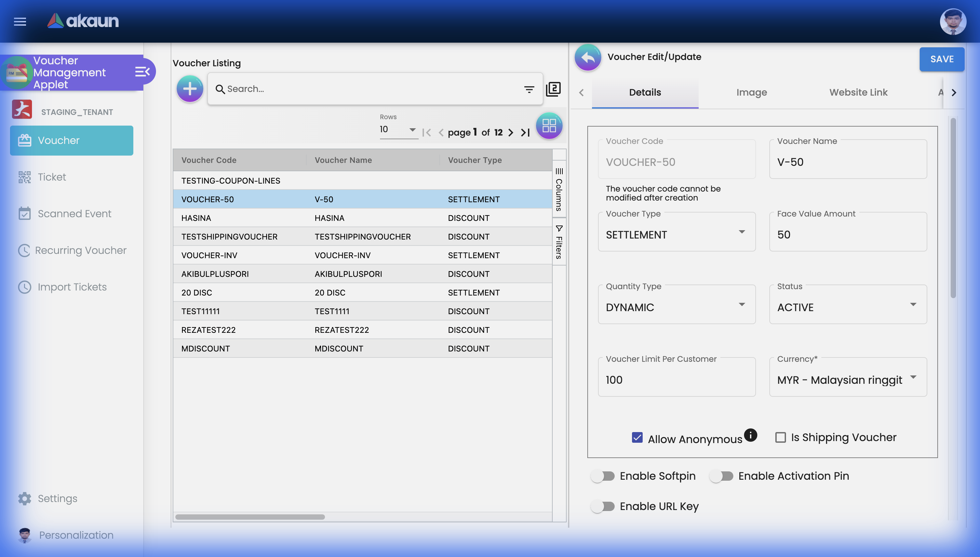The image size is (980, 557).
Task: Open the Rows per page dropdown
Action: click(x=398, y=130)
